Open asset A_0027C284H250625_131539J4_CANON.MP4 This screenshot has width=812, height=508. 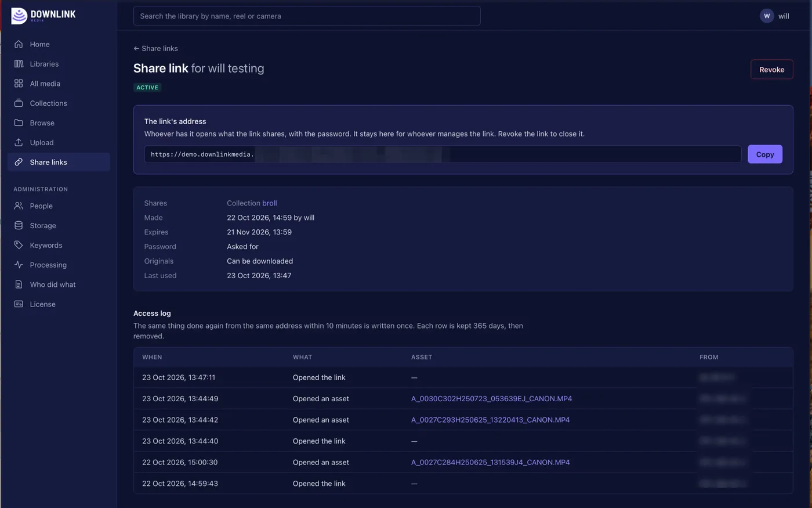point(490,463)
